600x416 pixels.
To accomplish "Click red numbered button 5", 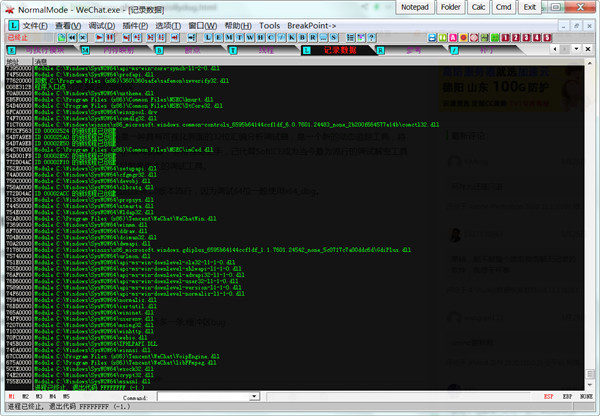I will click(548, 38).
